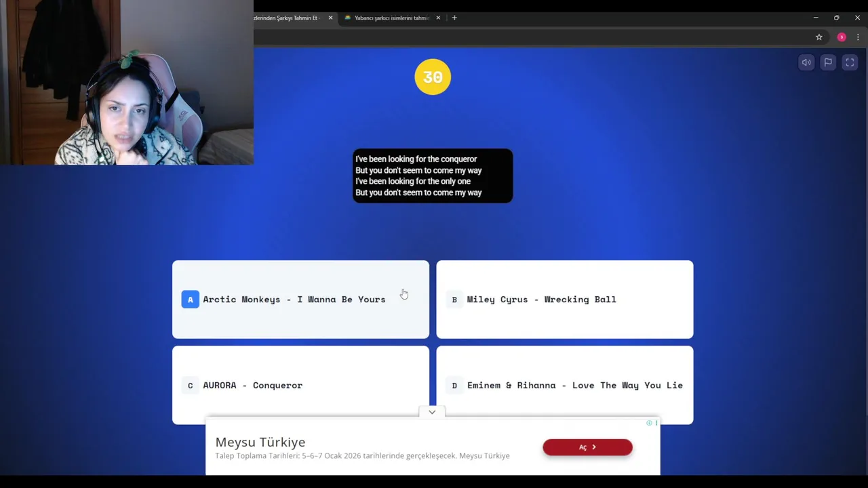Bookmark this page with the star icon
This screenshot has height=488, width=868.
[819, 37]
